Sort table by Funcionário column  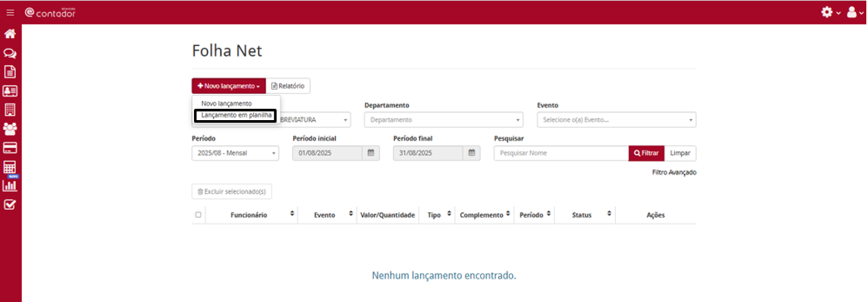(x=292, y=214)
